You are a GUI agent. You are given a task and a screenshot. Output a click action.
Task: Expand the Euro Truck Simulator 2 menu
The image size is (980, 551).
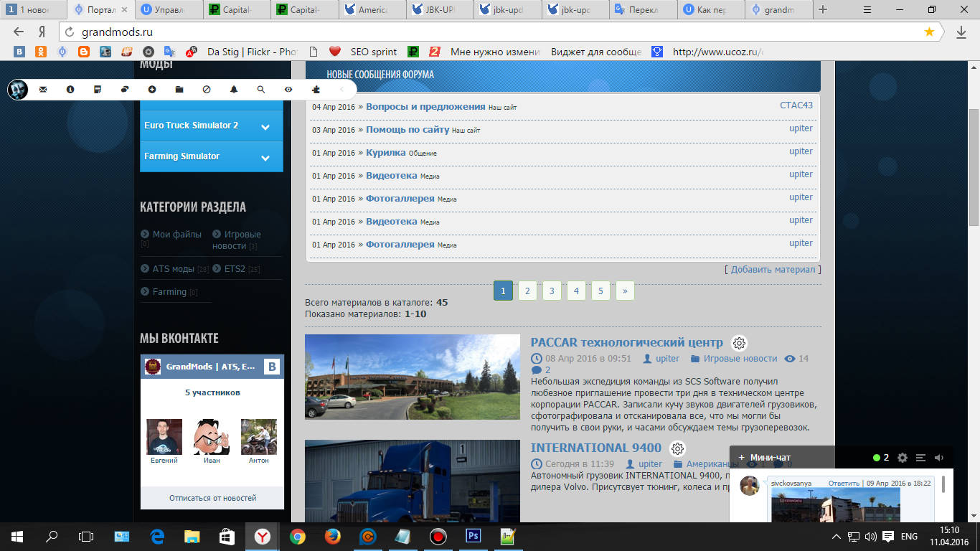tap(265, 126)
